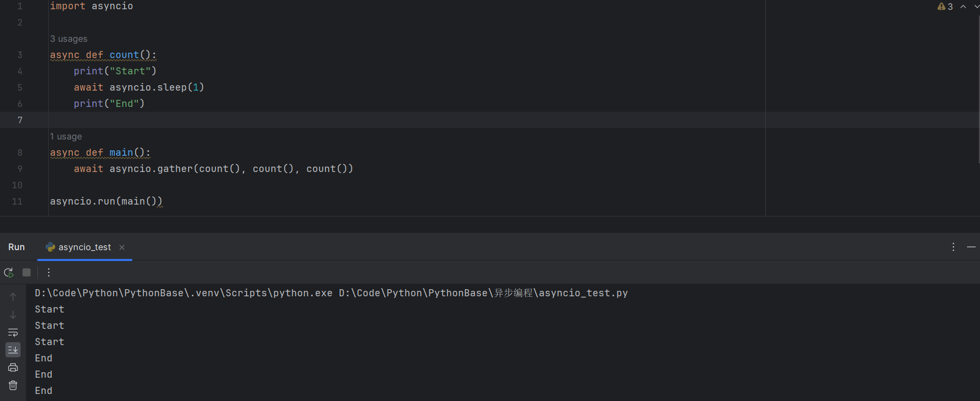Click print("Start") in the editor

[x=115, y=71]
